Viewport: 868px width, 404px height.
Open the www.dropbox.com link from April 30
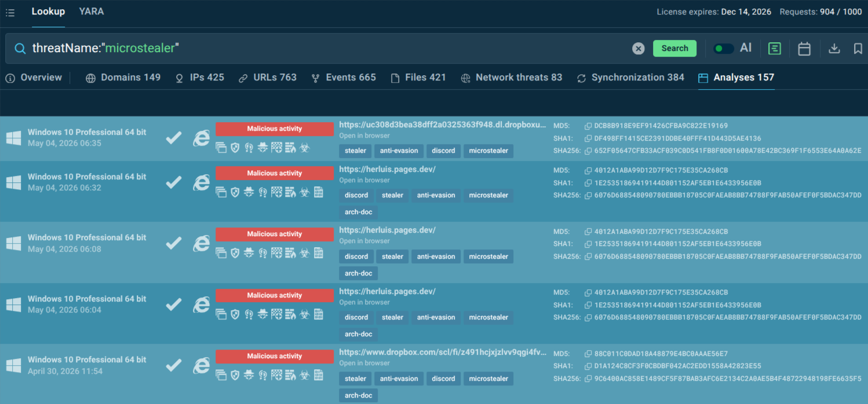click(x=443, y=352)
